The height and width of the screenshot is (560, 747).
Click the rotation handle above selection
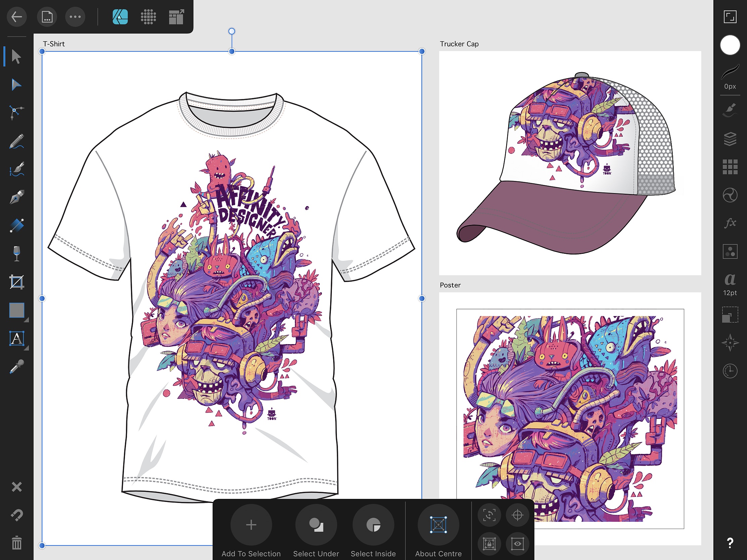point(232,31)
